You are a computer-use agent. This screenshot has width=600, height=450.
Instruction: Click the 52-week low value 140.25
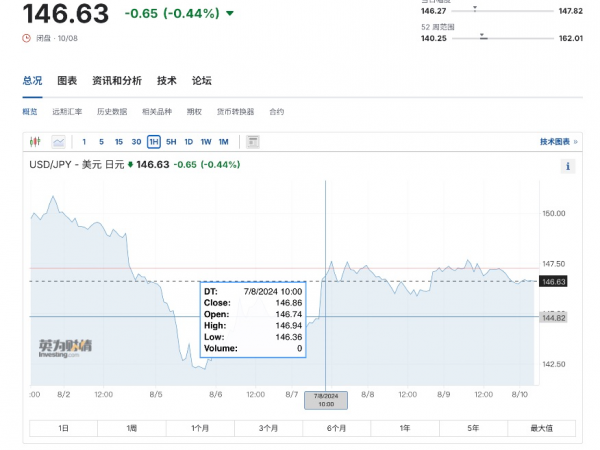[434, 38]
